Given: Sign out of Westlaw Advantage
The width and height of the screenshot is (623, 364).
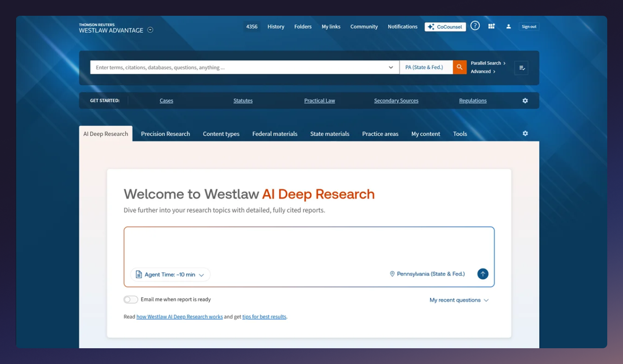Looking at the screenshot, I should (529, 26).
